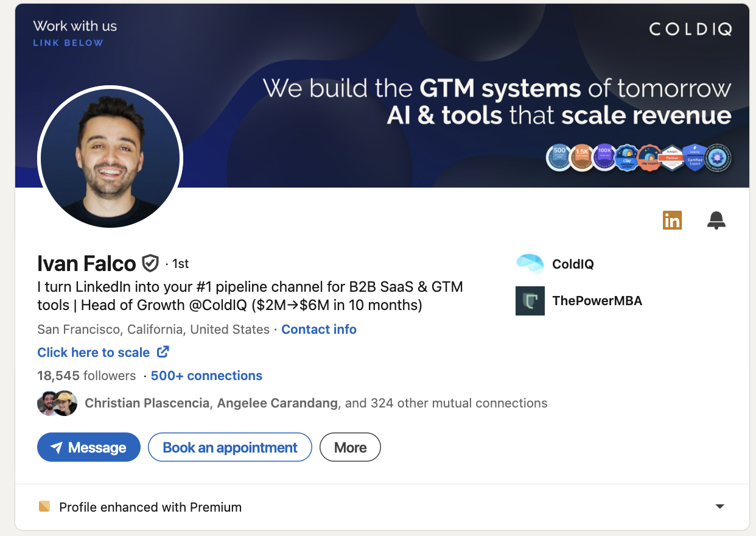Click the external link icon after Click here to scale
This screenshot has width=756, height=536.
click(163, 352)
